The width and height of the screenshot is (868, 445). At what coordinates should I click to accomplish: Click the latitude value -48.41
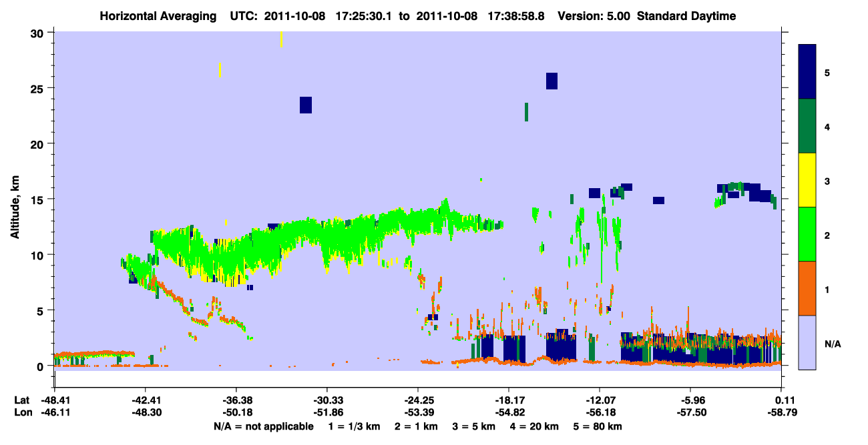[54, 401]
